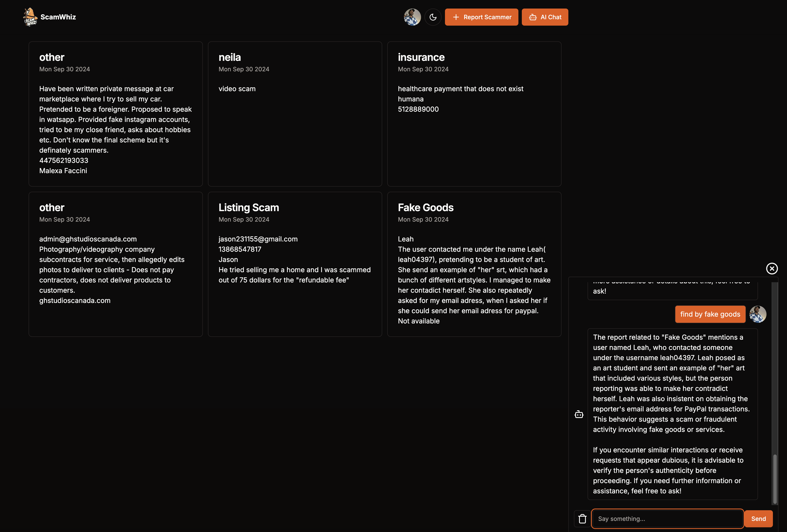Select the insurance scam report card

click(474, 114)
